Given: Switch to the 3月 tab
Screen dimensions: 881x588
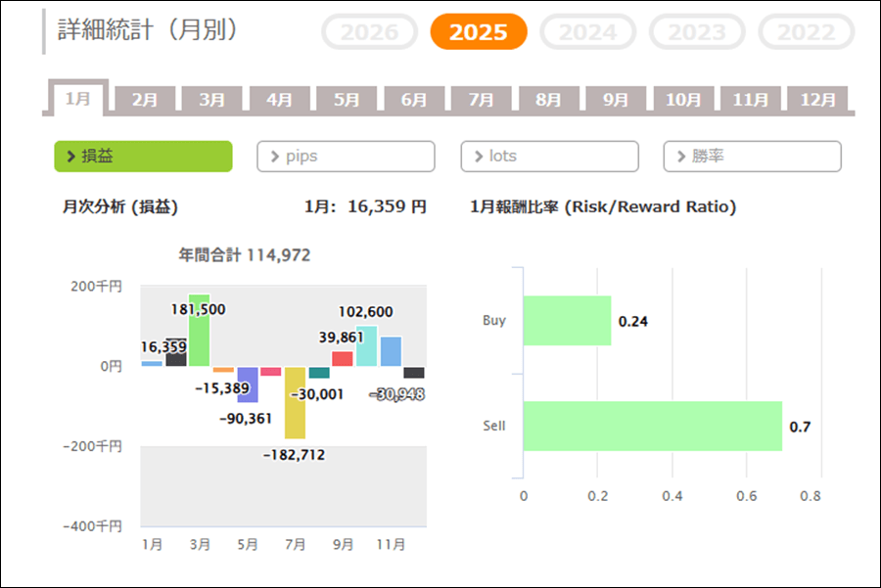Looking at the screenshot, I should (211, 100).
